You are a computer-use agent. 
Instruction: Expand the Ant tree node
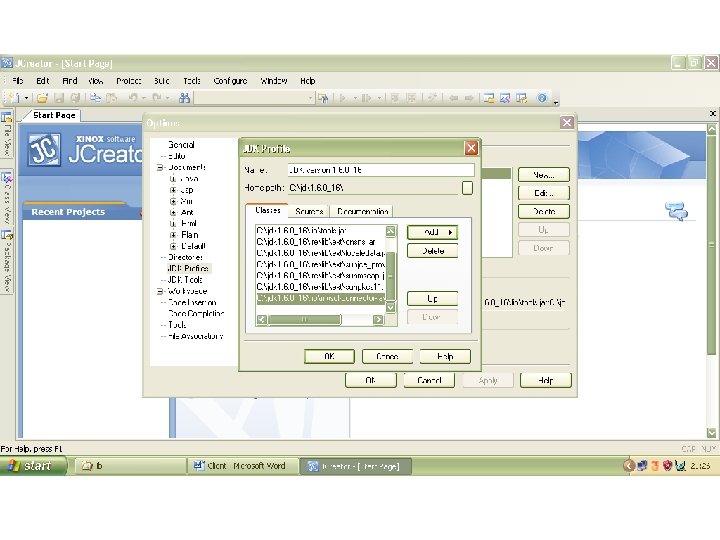[x=173, y=213]
